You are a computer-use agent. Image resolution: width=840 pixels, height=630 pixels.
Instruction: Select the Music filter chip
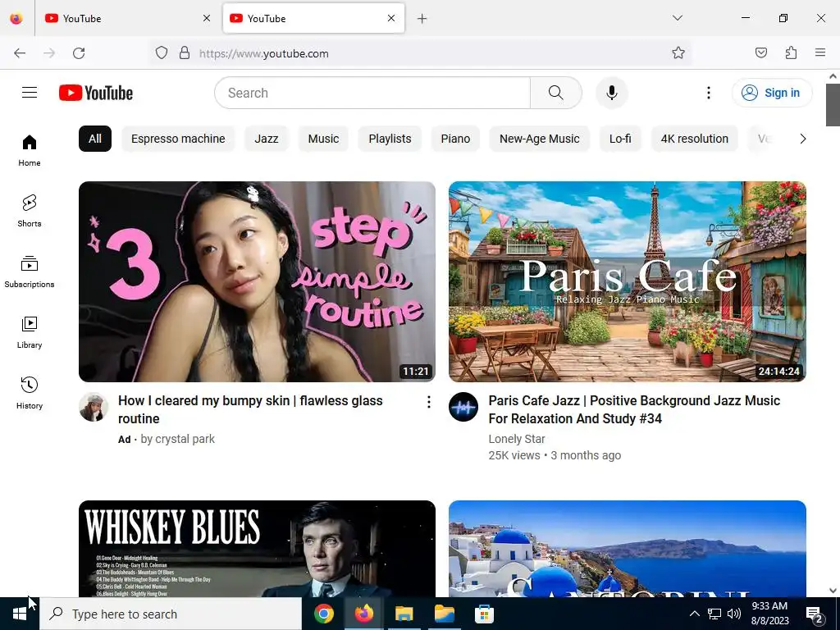(323, 139)
